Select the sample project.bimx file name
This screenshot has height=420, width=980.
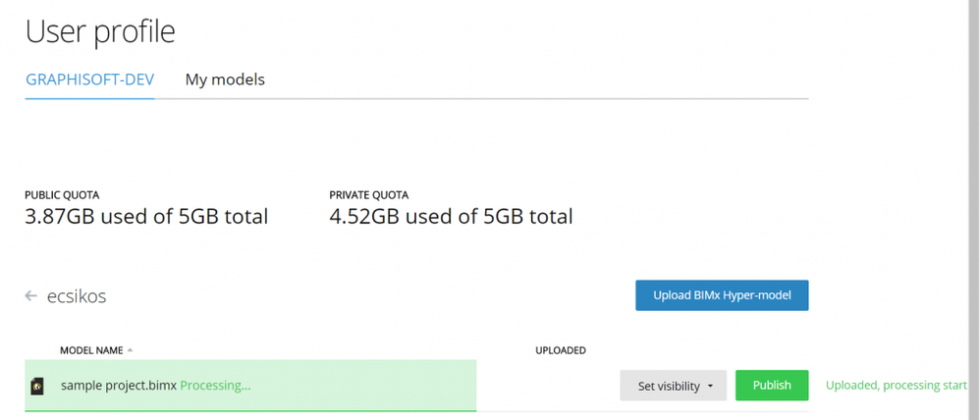pos(118,386)
